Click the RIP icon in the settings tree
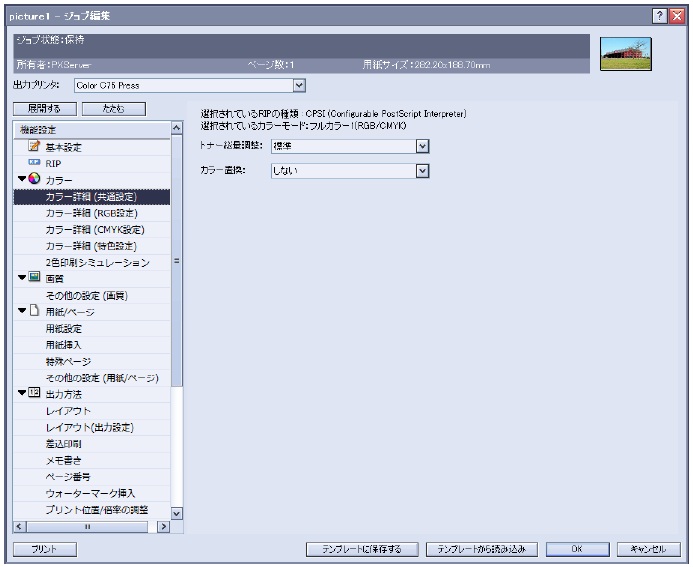 pos(33,163)
